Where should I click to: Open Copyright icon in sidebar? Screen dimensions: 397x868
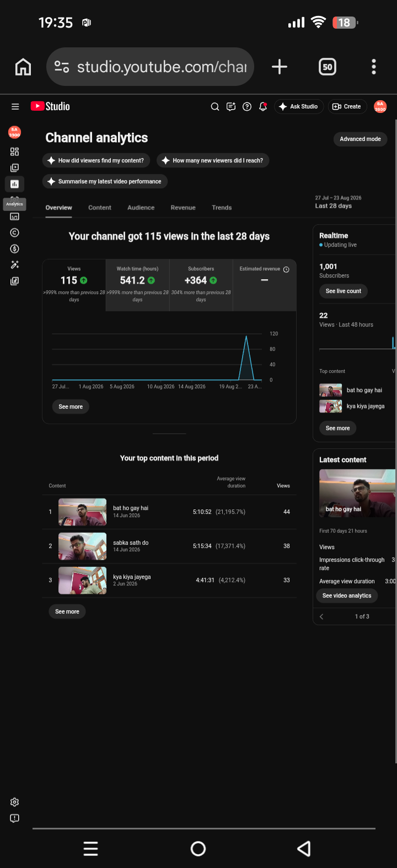[14, 232]
